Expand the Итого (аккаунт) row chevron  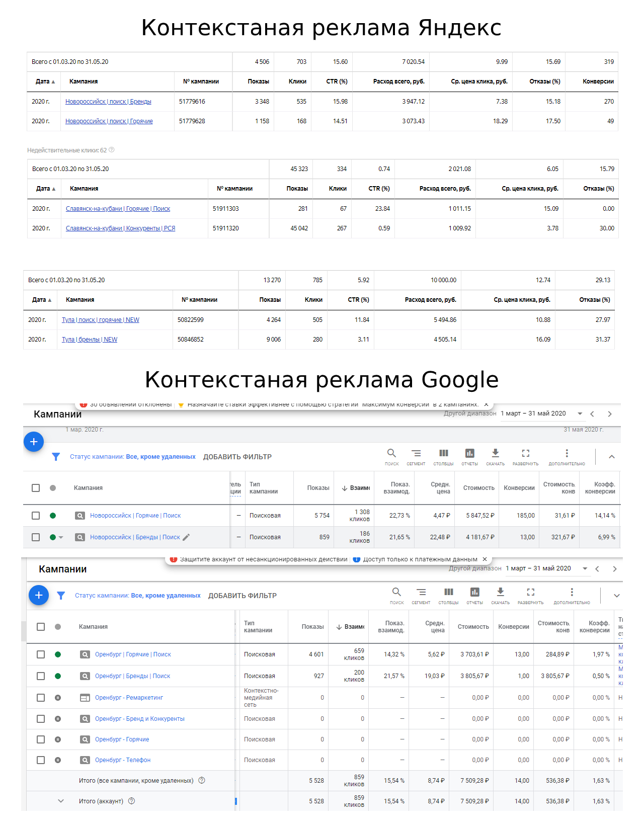(61, 801)
